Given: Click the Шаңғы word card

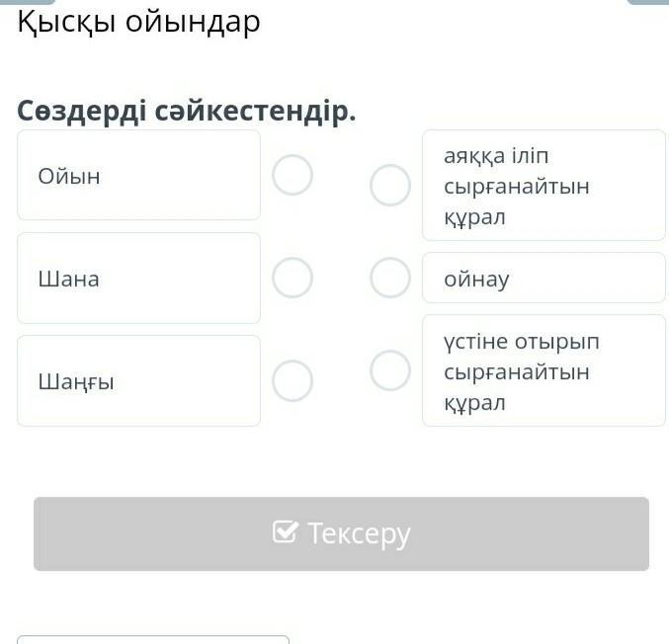Looking at the screenshot, I should pos(138,380).
